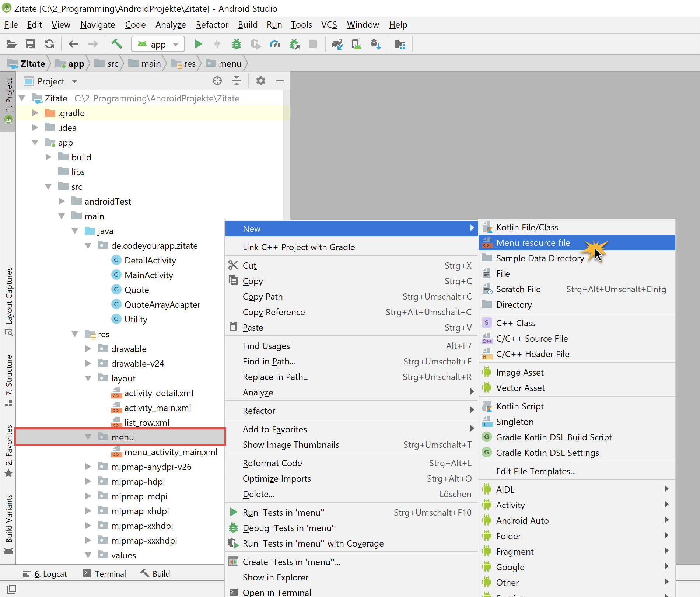Click the Stop square icon
This screenshot has width=700, height=597.
pos(313,44)
